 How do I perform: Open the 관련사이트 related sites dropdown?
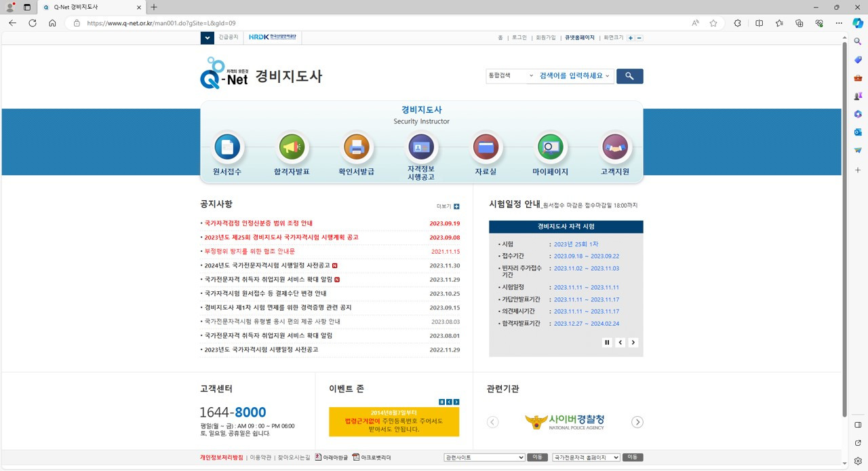pyautogui.click(x=484, y=457)
